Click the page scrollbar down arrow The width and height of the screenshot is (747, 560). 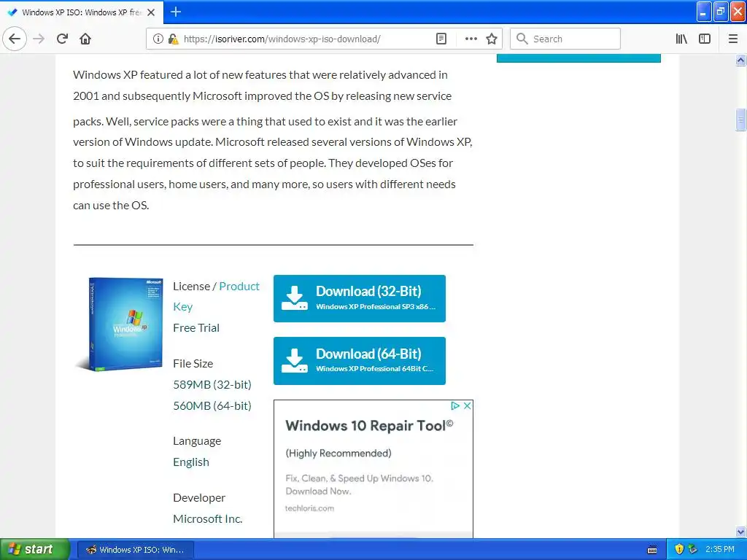pyautogui.click(x=741, y=532)
